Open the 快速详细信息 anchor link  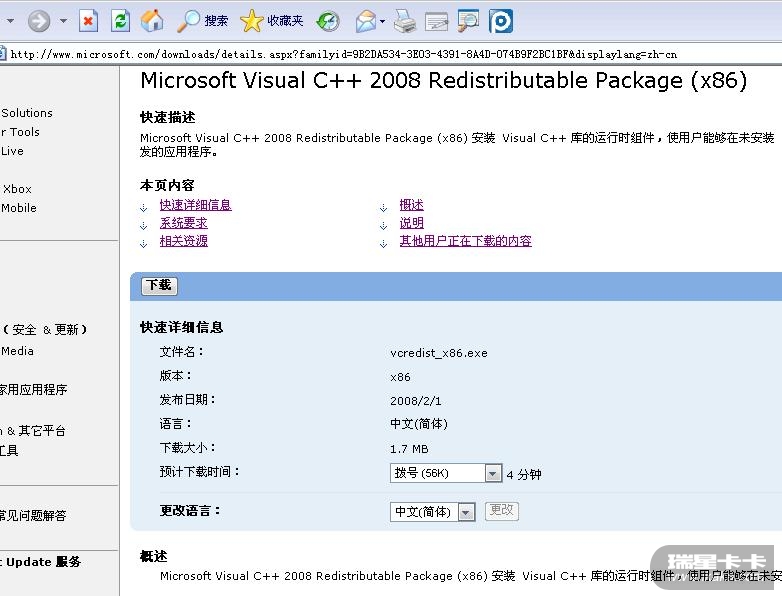[x=196, y=205]
